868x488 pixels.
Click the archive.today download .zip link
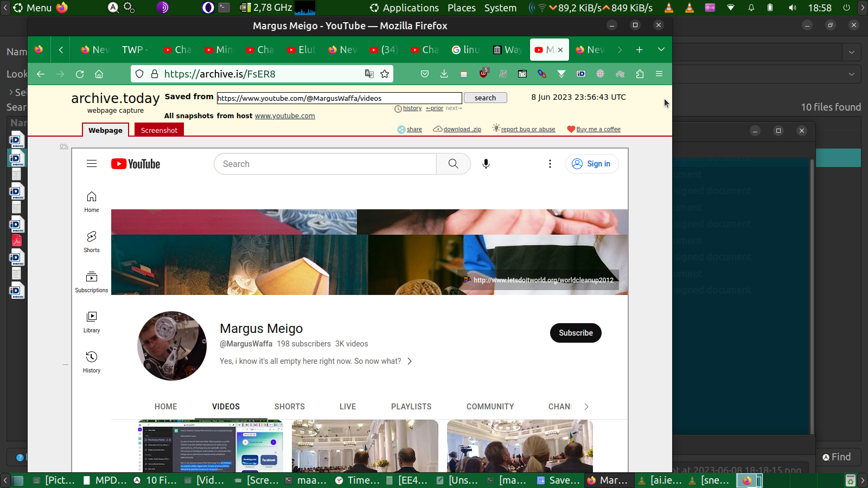coord(462,129)
